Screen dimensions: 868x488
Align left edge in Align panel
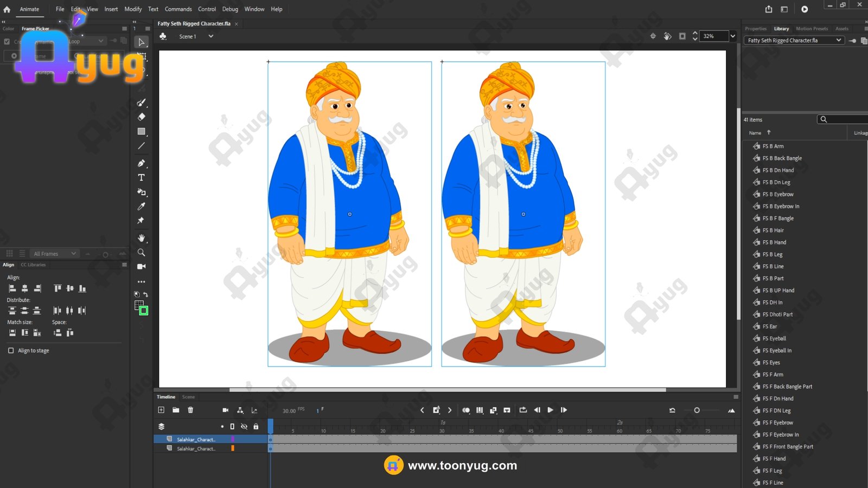point(12,288)
